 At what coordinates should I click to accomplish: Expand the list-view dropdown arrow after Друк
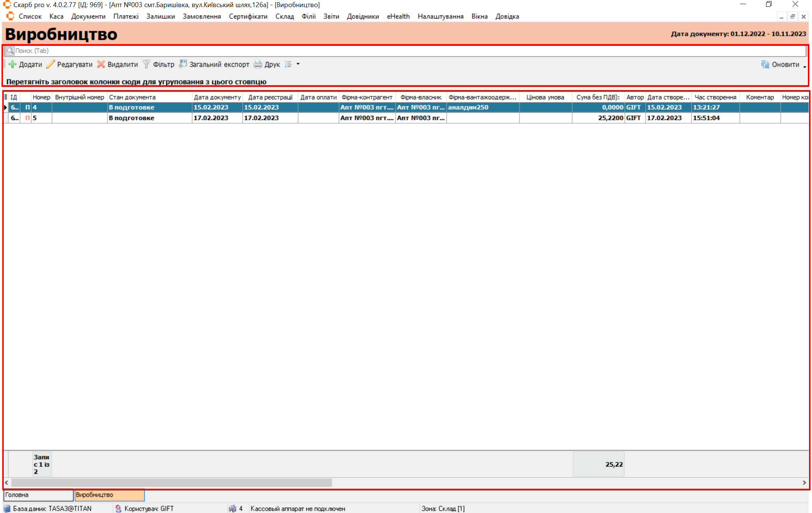click(x=298, y=64)
